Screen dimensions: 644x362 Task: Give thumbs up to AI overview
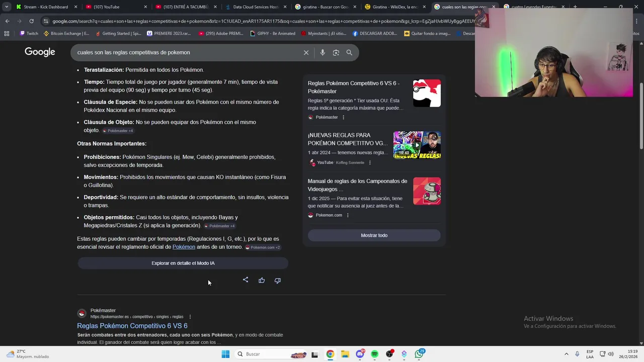262,281
